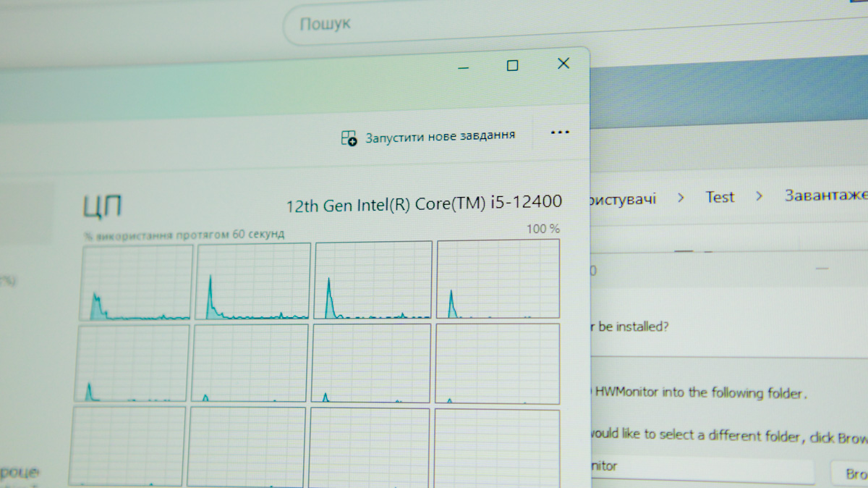Expand the chevron after Test in the breadcrumb
This screenshot has width=868, height=488.
(x=759, y=196)
